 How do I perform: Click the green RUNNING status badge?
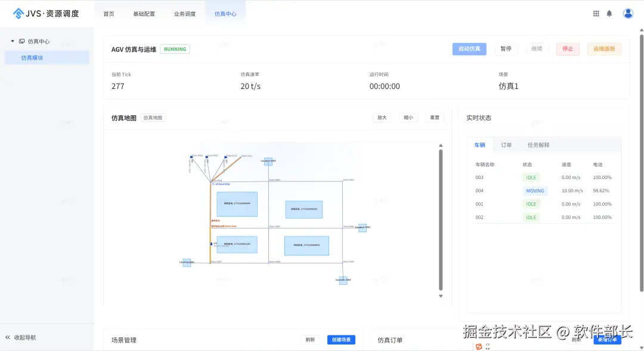175,49
